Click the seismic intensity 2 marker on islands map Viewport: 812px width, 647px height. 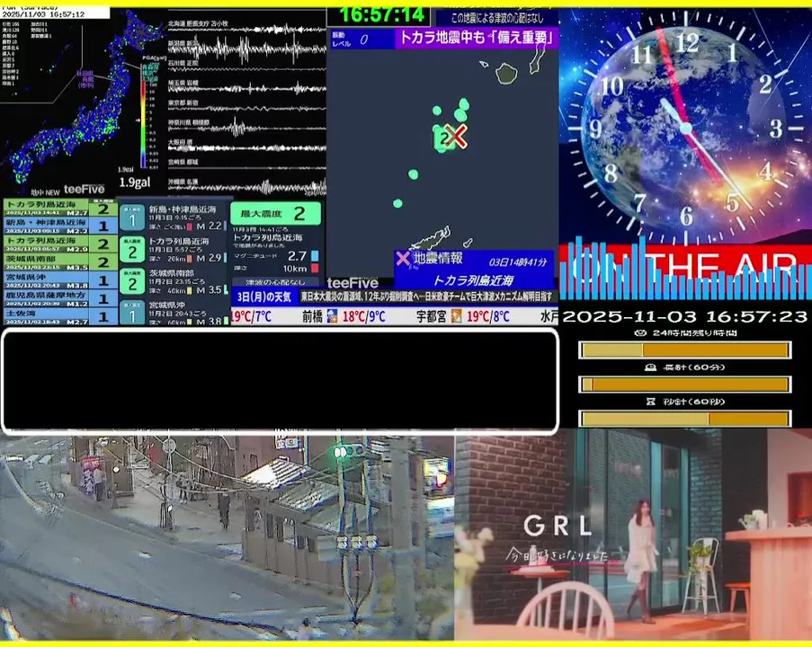(444, 137)
